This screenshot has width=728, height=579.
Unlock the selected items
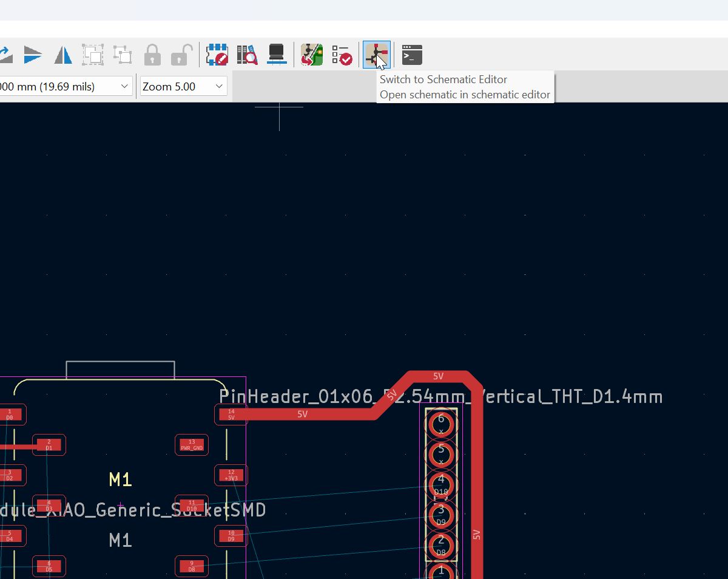tap(181, 55)
